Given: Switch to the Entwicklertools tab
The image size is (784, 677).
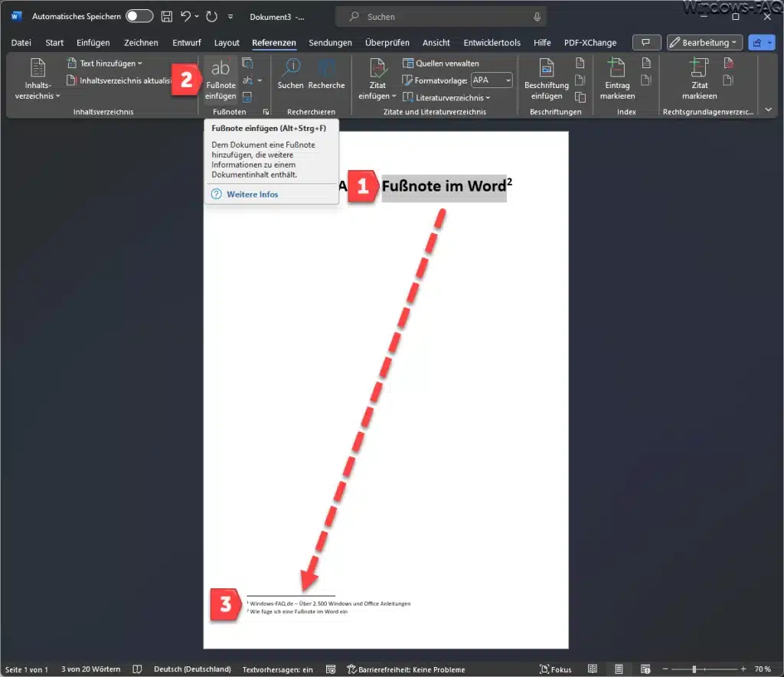Looking at the screenshot, I should coord(492,42).
